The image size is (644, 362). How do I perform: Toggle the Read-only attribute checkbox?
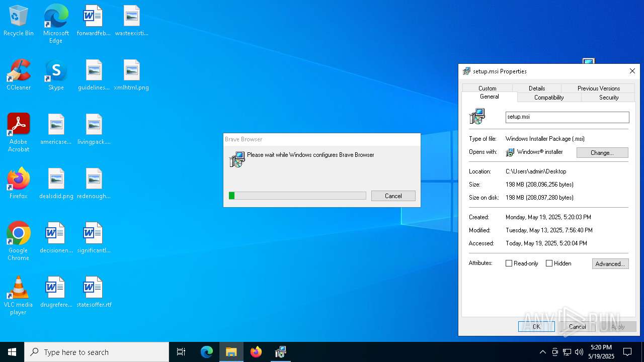(x=509, y=263)
